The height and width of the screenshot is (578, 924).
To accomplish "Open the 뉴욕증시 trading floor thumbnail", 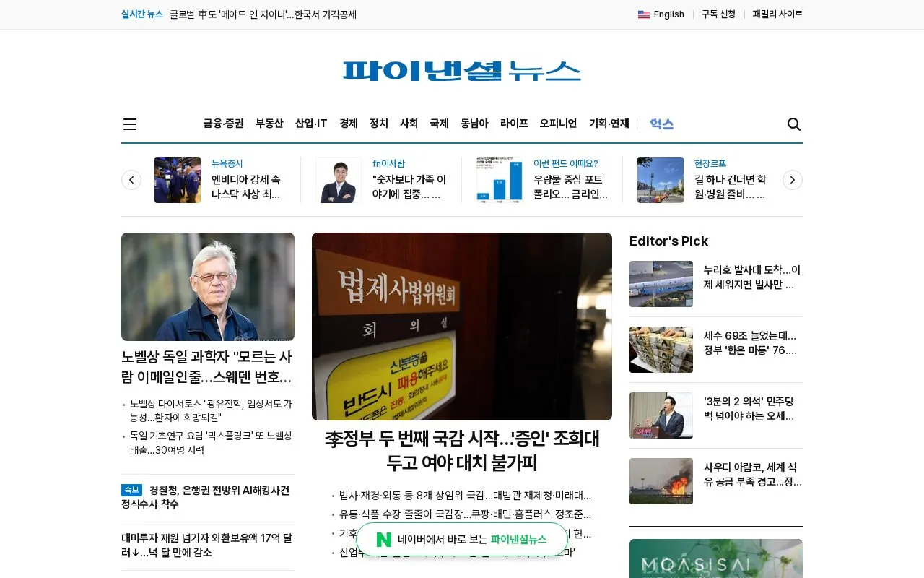I will coord(178,180).
